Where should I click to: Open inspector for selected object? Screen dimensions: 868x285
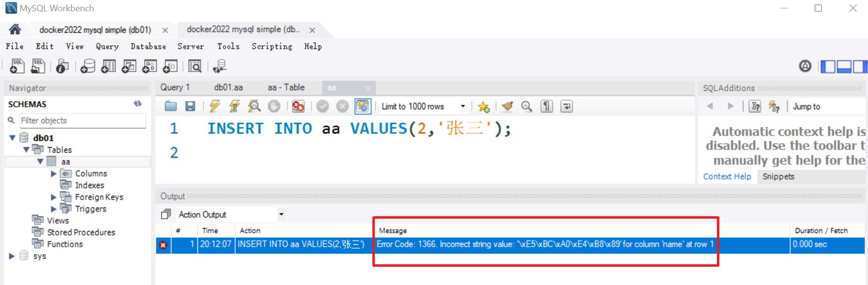(x=62, y=66)
